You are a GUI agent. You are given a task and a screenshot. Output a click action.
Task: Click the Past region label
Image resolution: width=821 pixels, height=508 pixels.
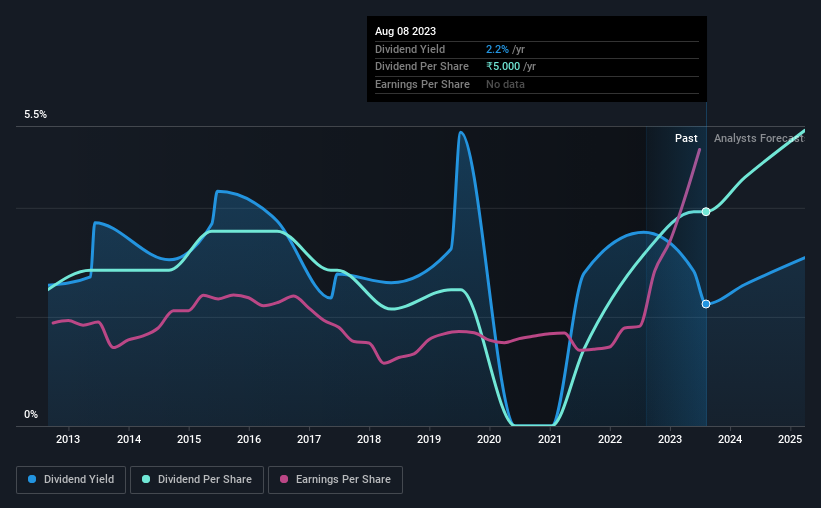coord(686,138)
